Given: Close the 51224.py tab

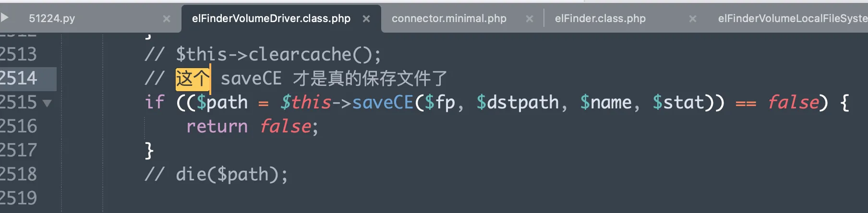Looking at the screenshot, I should pyautogui.click(x=167, y=19).
